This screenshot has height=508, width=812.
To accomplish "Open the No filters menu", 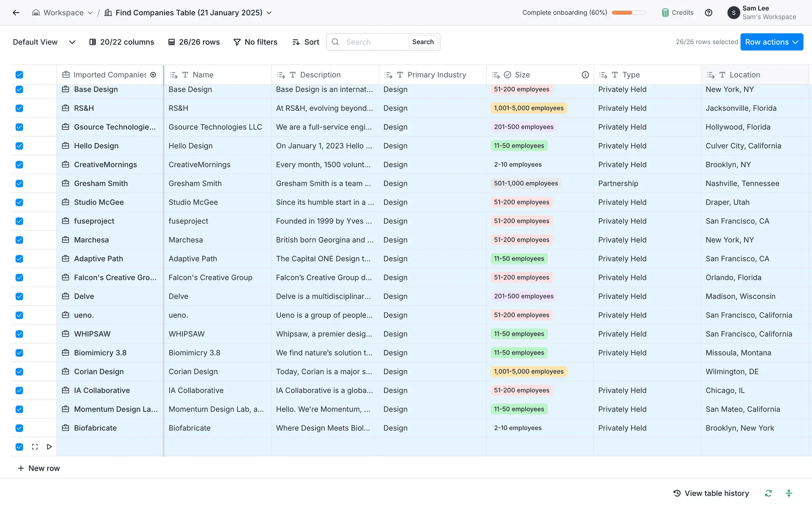I will 255,42.
